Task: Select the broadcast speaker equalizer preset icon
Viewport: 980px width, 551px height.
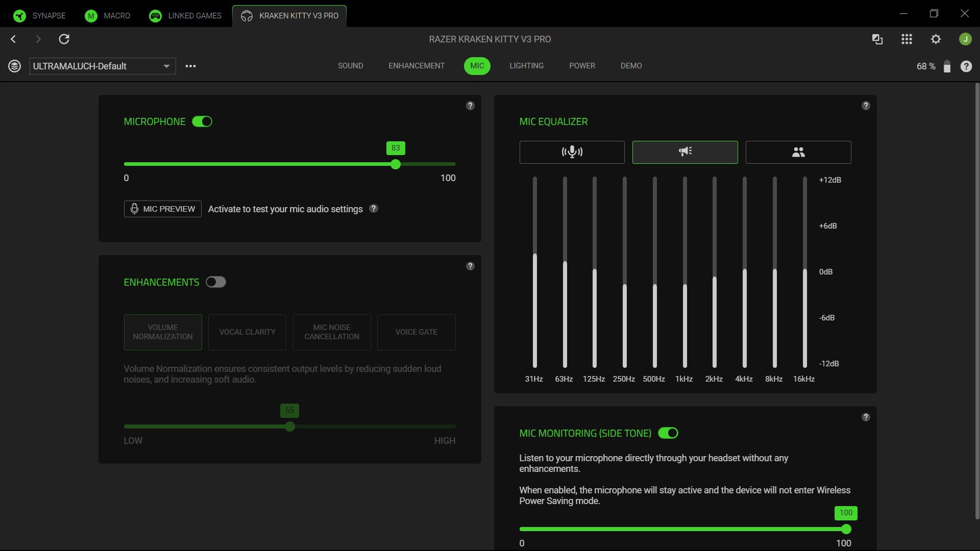Action: click(x=685, y=152)
